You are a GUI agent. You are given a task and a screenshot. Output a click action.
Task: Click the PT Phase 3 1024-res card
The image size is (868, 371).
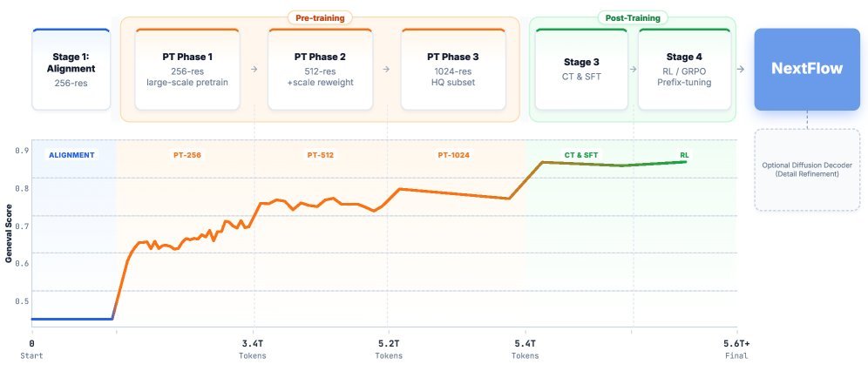point(453,70)
